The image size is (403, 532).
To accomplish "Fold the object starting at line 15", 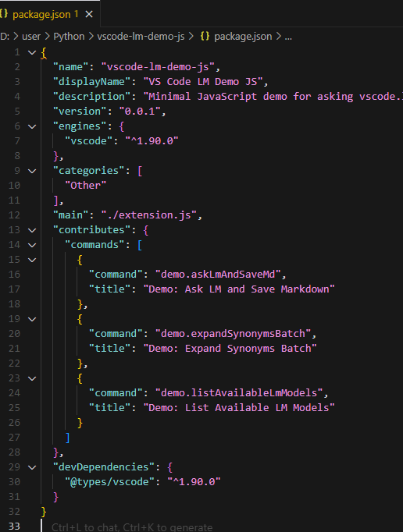I will point(32,260).
